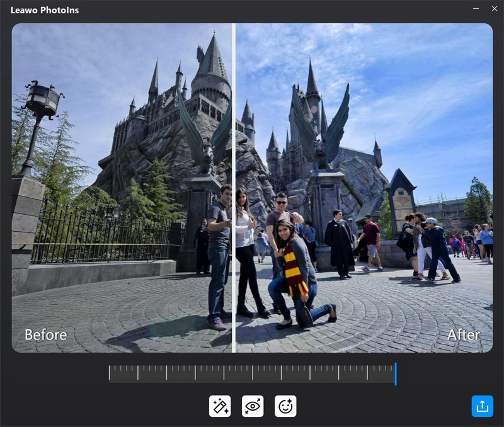Apply the magic wand auto-enhance tool
Viewport: 504px width, 427px height.
tap(220, 406)
